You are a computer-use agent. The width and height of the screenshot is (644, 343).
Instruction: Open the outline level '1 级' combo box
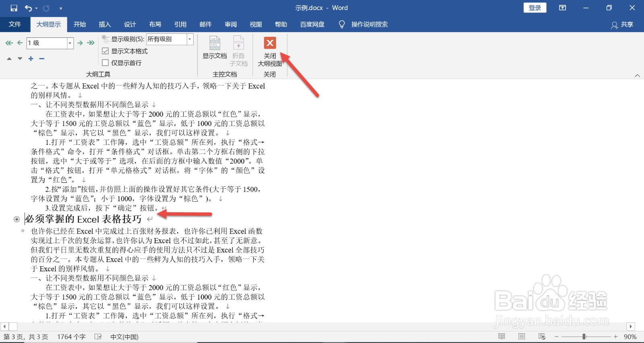point(50,43)
